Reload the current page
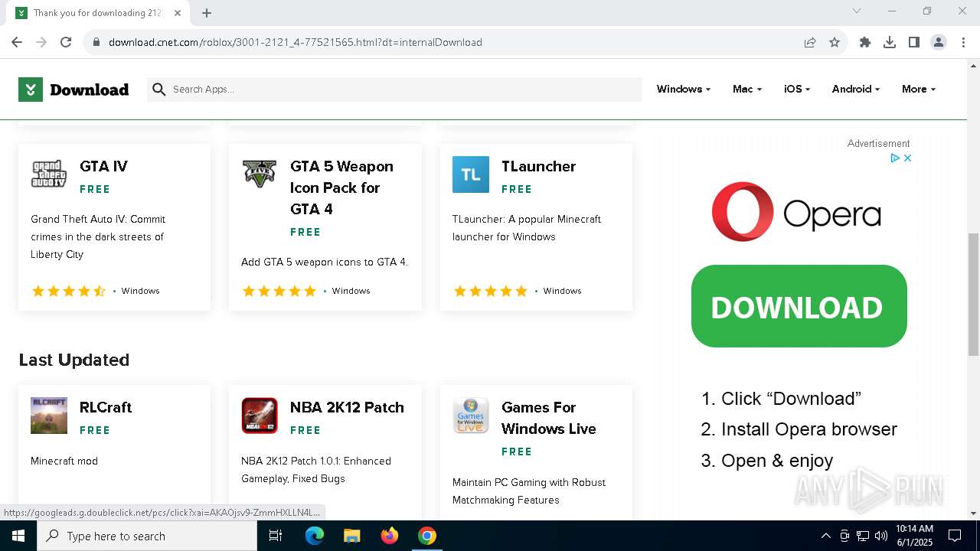Screen dimensions: 980x551 coord(66,42)
